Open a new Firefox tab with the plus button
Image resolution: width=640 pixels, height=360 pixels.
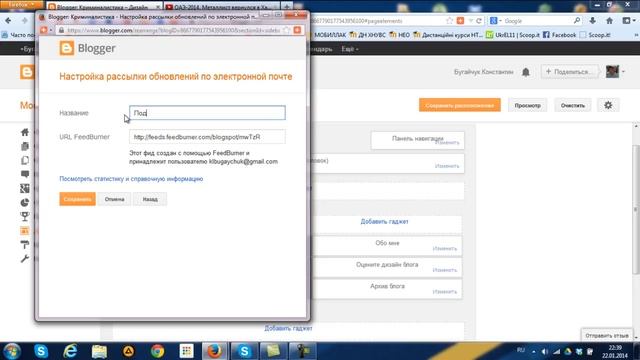(x=287, y=7)
